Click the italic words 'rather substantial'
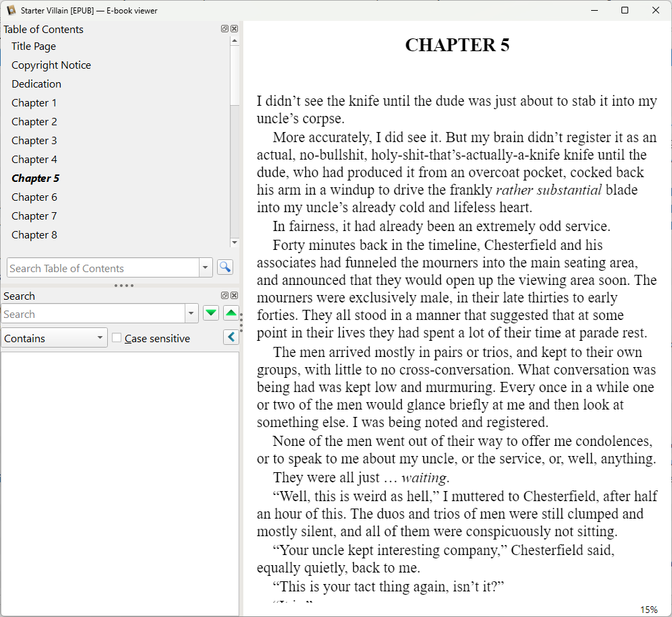This screenshot has height=617, width=672. tap(549, 190)
